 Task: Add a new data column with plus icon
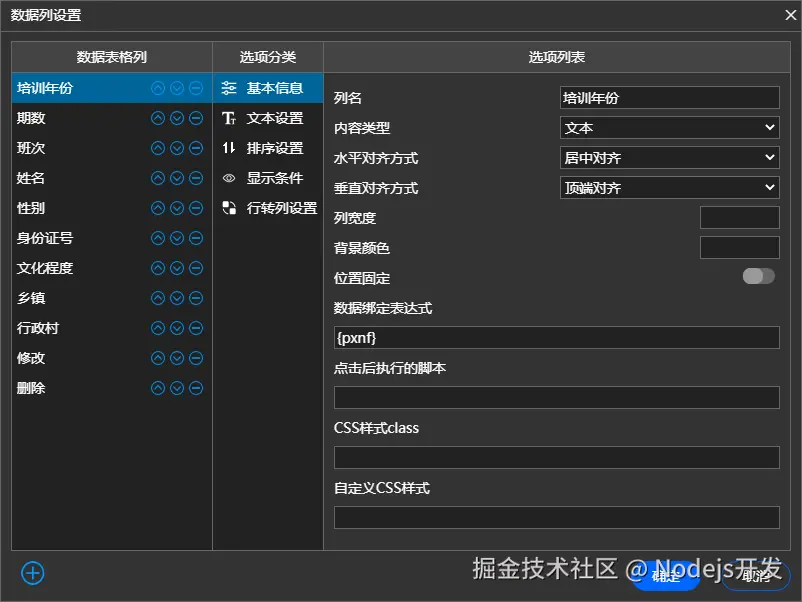[x=32, y=573]
